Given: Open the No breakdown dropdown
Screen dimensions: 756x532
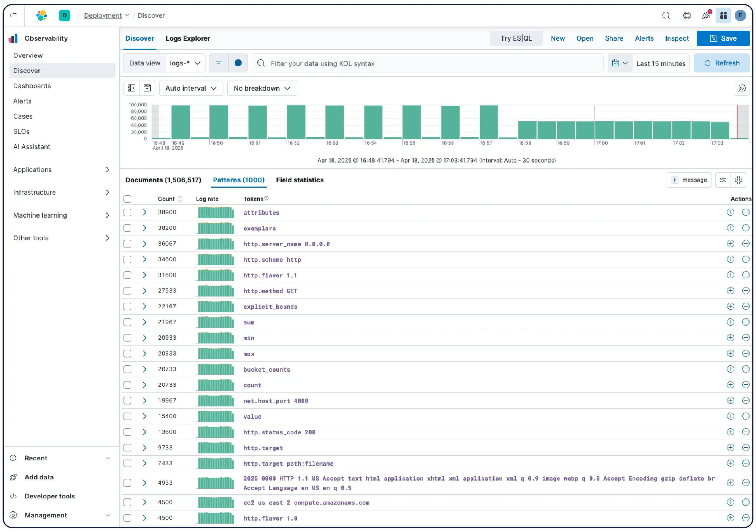Looking at the screenshot, I should 262,88.
